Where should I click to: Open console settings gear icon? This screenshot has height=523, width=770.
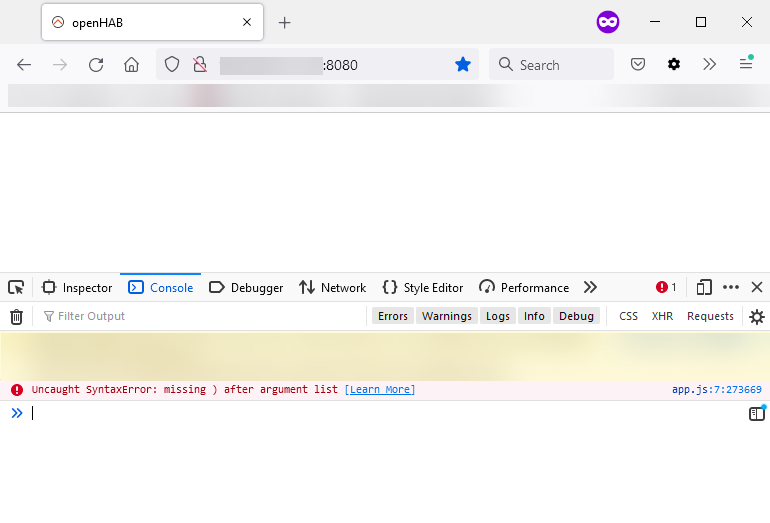pos(757,316)
